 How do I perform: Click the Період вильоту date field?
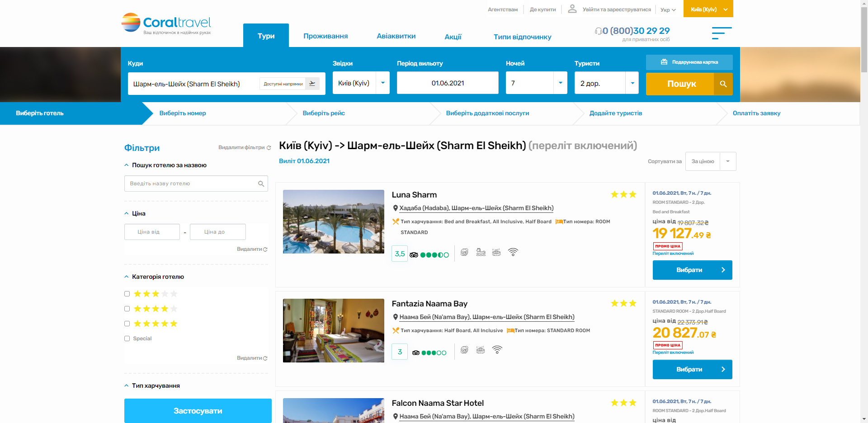pyautogui.click(x=448, y=83)
